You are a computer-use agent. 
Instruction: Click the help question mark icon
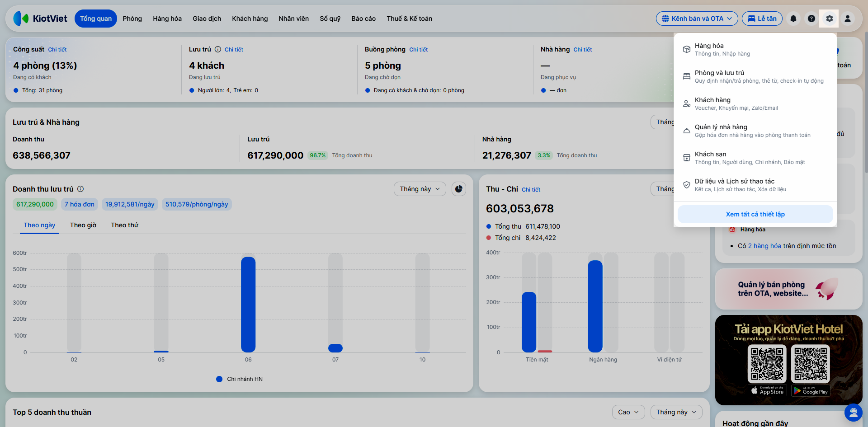pyautogui.click(x=811, y=19)
